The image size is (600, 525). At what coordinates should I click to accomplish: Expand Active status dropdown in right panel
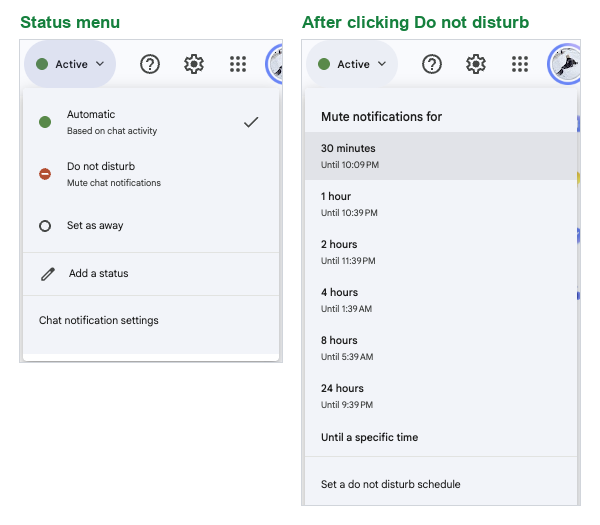352,64
